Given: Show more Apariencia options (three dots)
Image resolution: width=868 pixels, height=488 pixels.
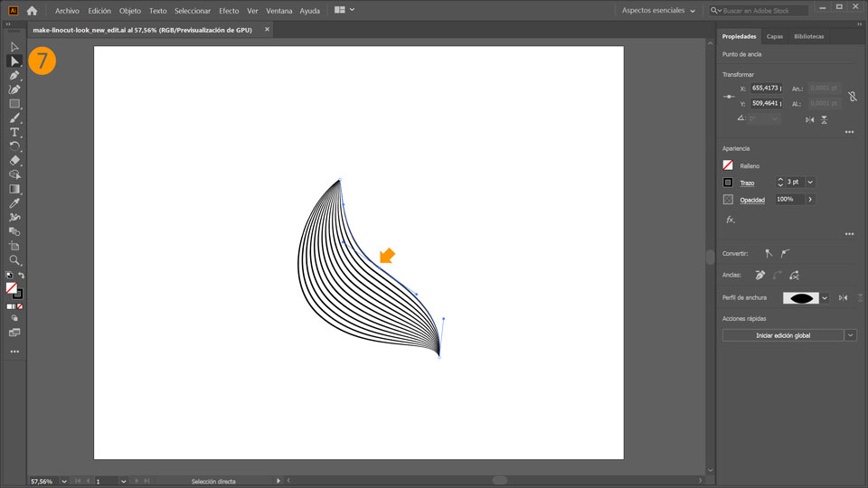Looking at the screenshot, I should pos(850,234).
